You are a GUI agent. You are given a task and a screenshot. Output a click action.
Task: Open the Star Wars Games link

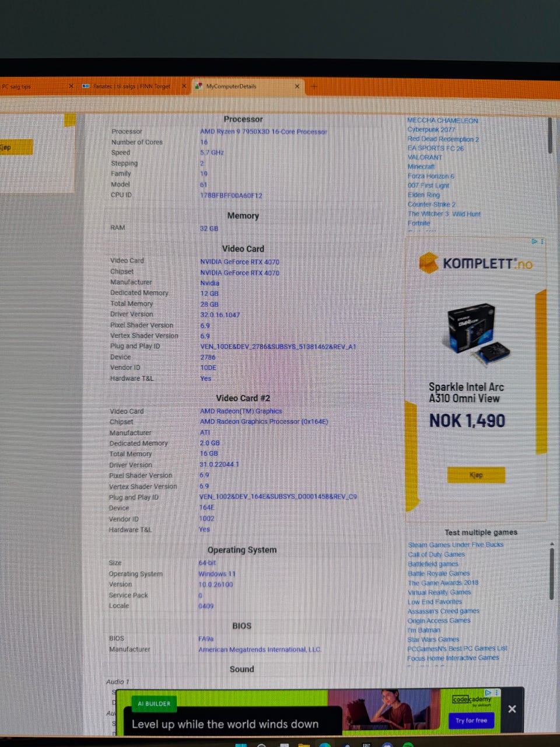click(x=433, y=639)
